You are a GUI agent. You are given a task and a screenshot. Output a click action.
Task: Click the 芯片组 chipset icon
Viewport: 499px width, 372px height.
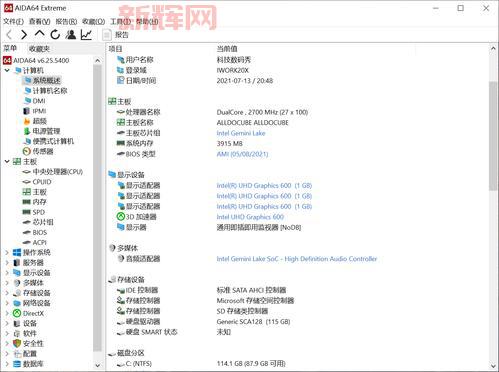(27, 222)
